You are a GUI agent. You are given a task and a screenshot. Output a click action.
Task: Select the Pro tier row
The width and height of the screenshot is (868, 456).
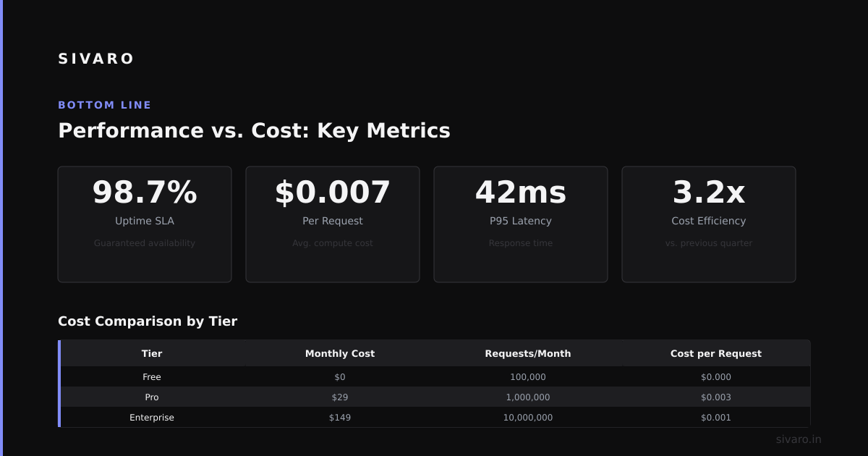(x=435, y=397)
